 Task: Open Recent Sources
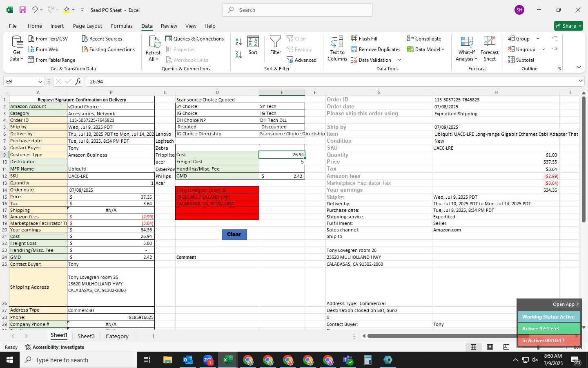(102, 38)
